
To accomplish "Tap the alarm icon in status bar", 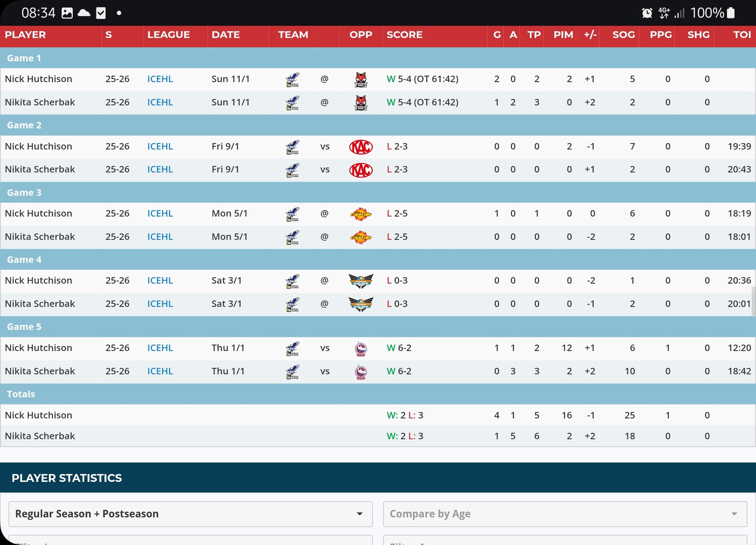I will tap(647, 13).
